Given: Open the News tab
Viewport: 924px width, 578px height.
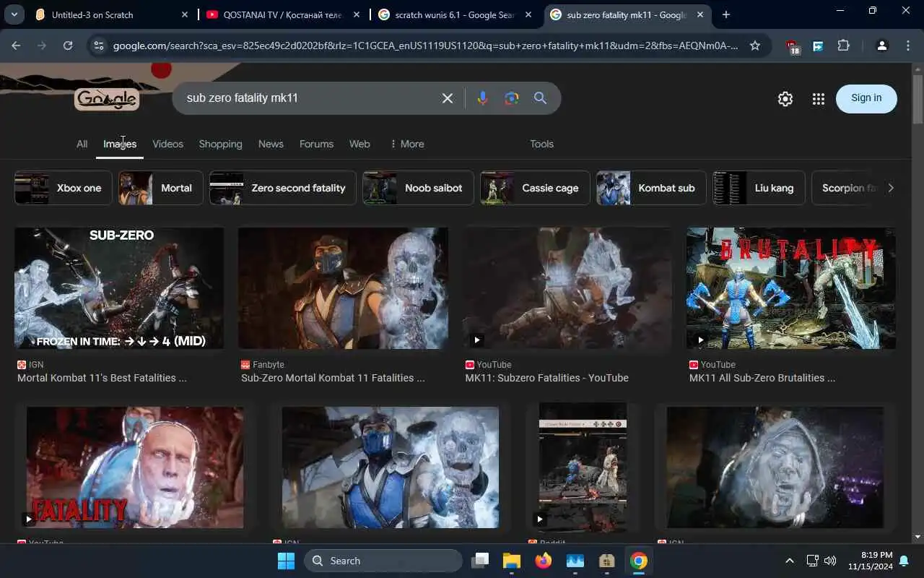Looking at the screenshot, I should [x=271, y=144].
